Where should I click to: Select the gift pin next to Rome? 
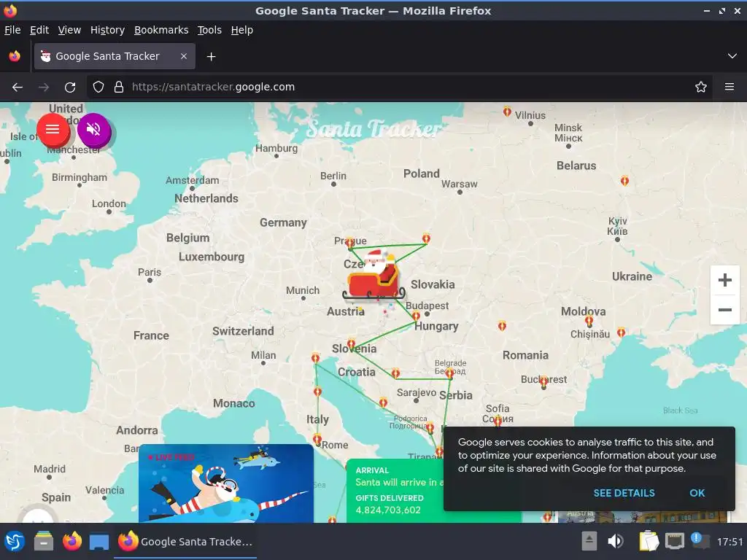[317, 439]
